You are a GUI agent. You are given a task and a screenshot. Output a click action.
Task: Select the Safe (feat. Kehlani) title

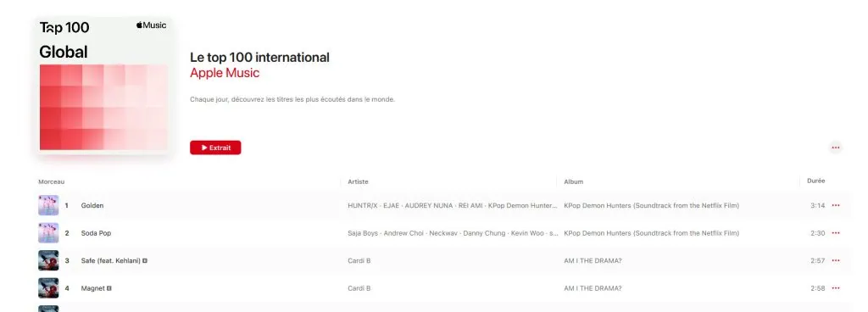(x=111, y=260)
